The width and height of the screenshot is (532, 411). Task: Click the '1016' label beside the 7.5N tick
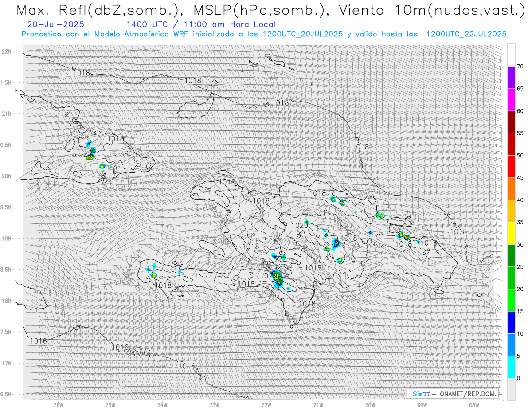pyautogui.click(x=39, y=341)
